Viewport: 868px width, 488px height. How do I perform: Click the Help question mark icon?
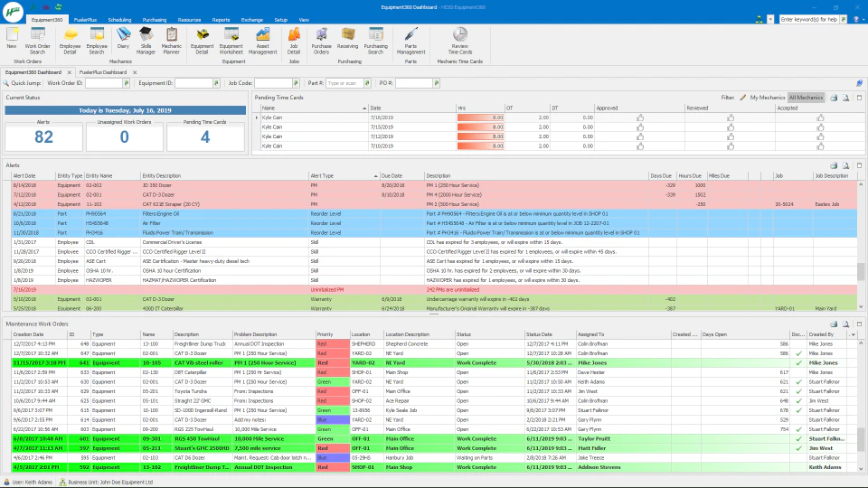(x=856, y=19)
